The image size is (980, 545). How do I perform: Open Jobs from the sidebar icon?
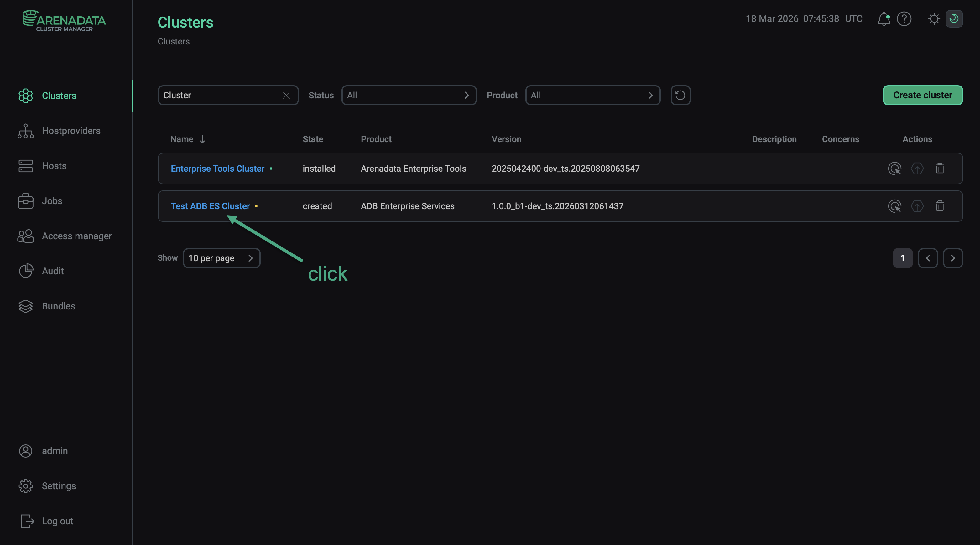pyautogui.click(x=25, y=201)
